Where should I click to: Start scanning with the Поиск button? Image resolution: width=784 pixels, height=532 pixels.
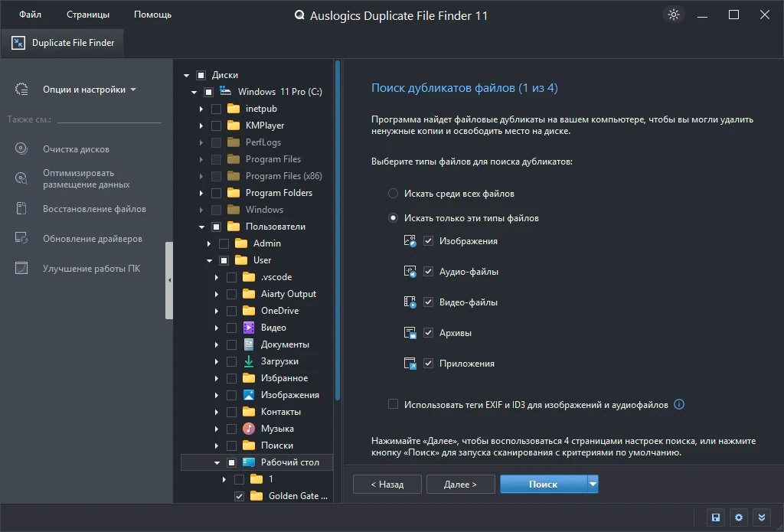pyautogui.click(x=544, y=484)
